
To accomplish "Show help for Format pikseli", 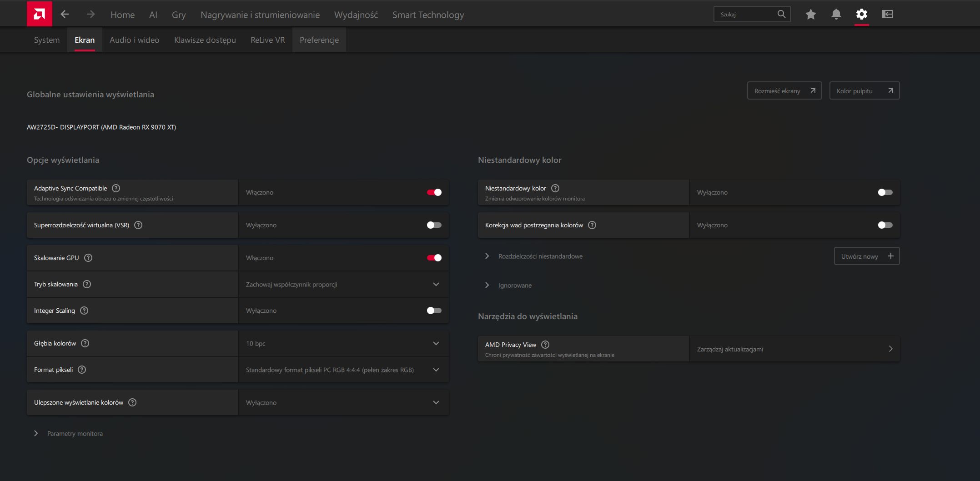I will coord(82,370).
